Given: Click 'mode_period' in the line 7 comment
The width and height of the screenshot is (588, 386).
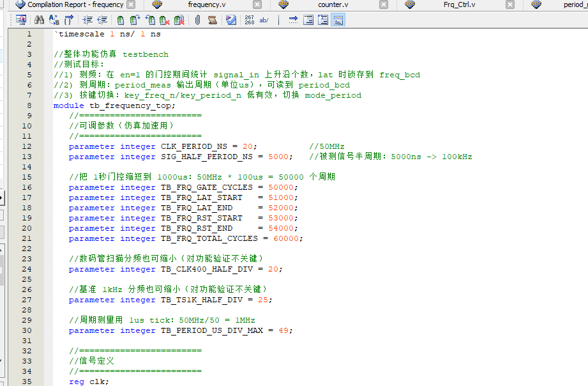Looking at the screenshot, I should (x=333, y=95).
